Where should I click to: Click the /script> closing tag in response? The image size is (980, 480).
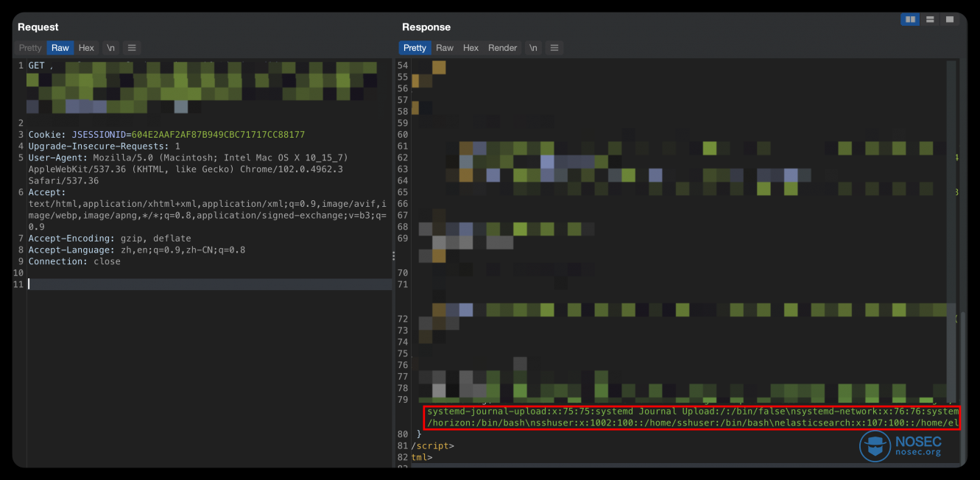(433, 445)
